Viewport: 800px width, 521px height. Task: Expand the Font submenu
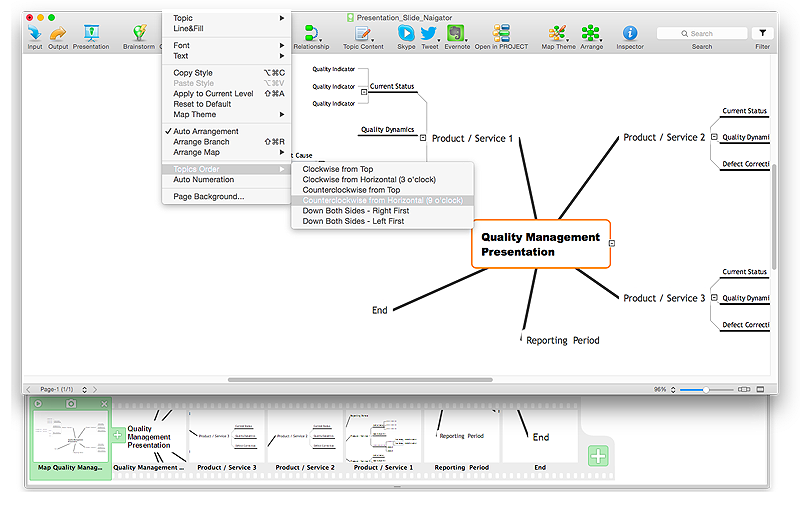point(227,45)
